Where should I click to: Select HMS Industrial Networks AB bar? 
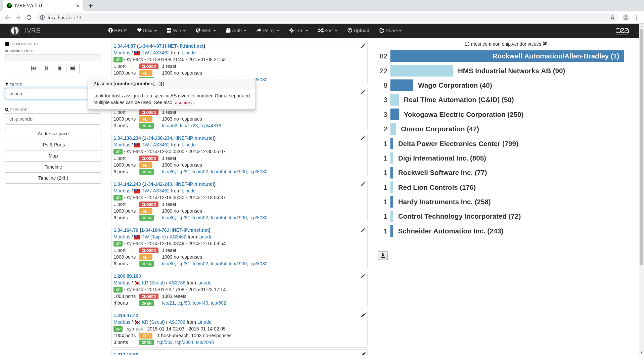point(422,71)
